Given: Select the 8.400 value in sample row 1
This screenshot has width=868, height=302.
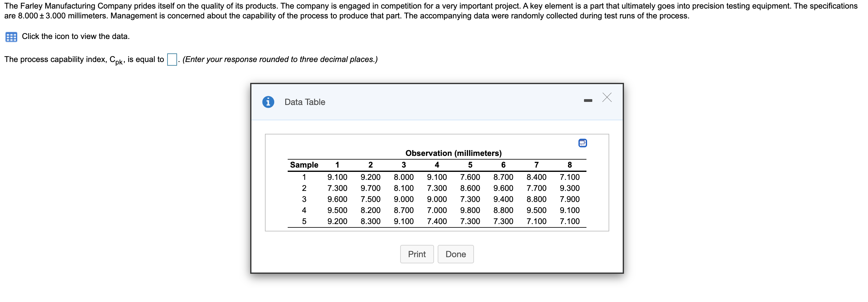Looking at the screenshot, I should (536, 177).
